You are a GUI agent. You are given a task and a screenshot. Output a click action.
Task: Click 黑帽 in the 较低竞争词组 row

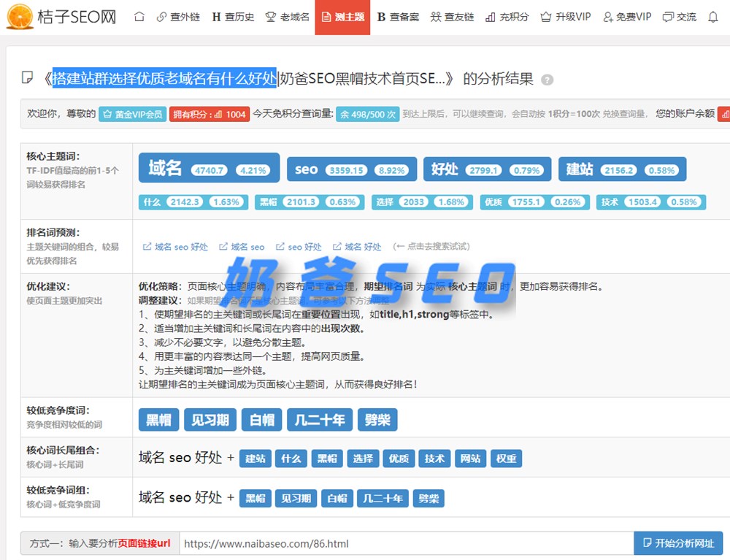pyautogui.click(x=255, y=499)
